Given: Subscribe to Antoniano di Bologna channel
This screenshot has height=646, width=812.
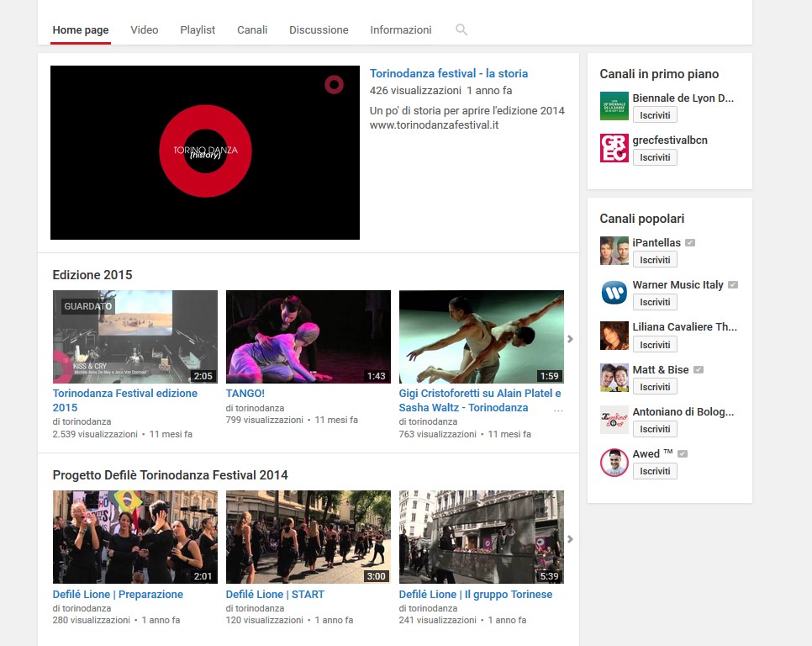Looking at the screenshot, I should click(x=655, y=429).
